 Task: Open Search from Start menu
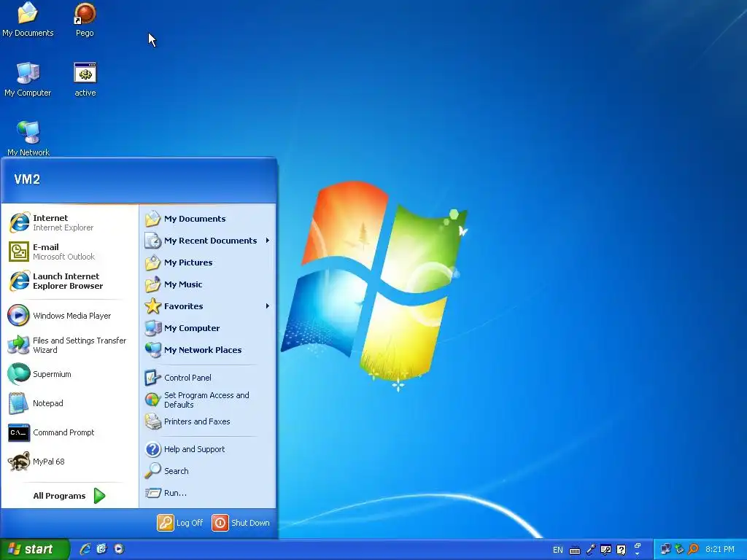point(208,471)
